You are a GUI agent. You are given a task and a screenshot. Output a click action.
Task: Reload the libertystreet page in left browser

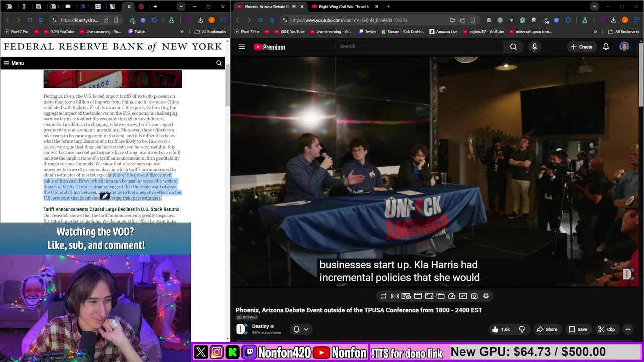tap(30, 20)
